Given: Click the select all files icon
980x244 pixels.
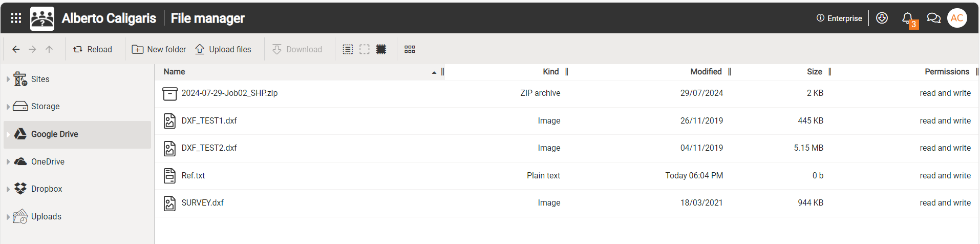Looking at the screenshot, I should pyautogui.click(x=348, y=49).
